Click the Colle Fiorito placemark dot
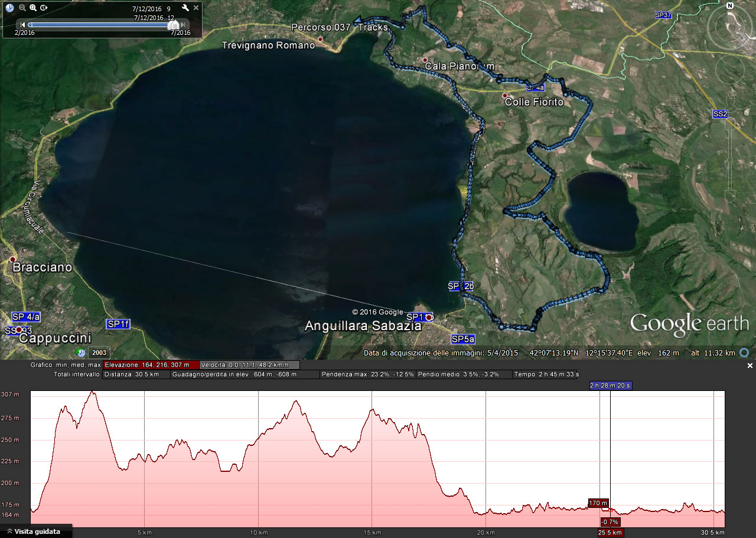This screenshot has width=756, height=538. coord(504,96)
